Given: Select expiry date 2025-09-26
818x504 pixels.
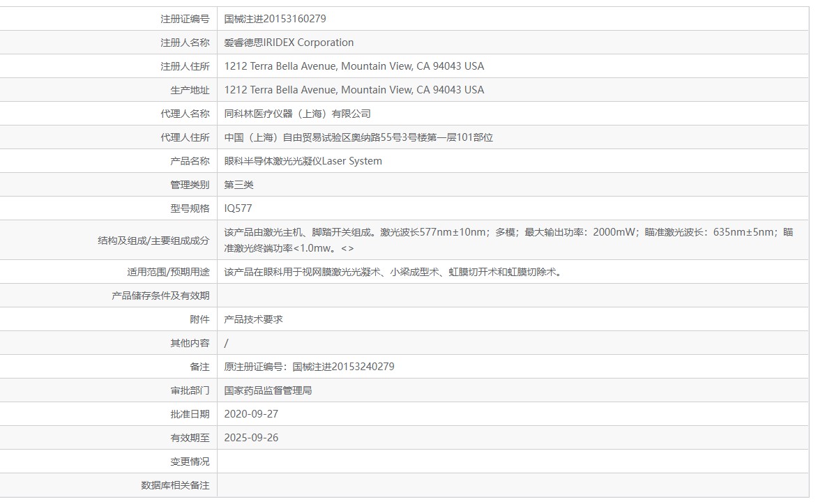Looking at the screenshot, I should coord(251,438).
